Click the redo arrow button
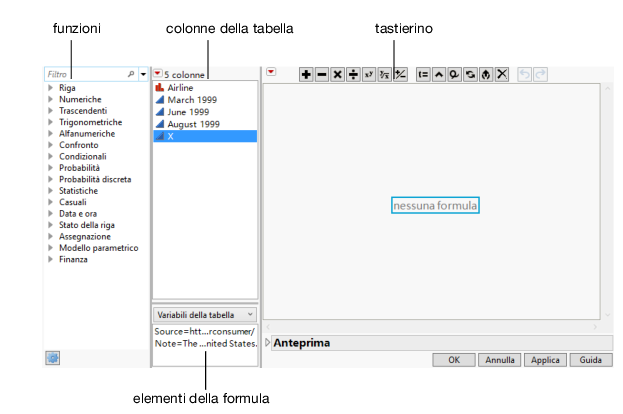 pyautogui.click(x=540, y=74)
